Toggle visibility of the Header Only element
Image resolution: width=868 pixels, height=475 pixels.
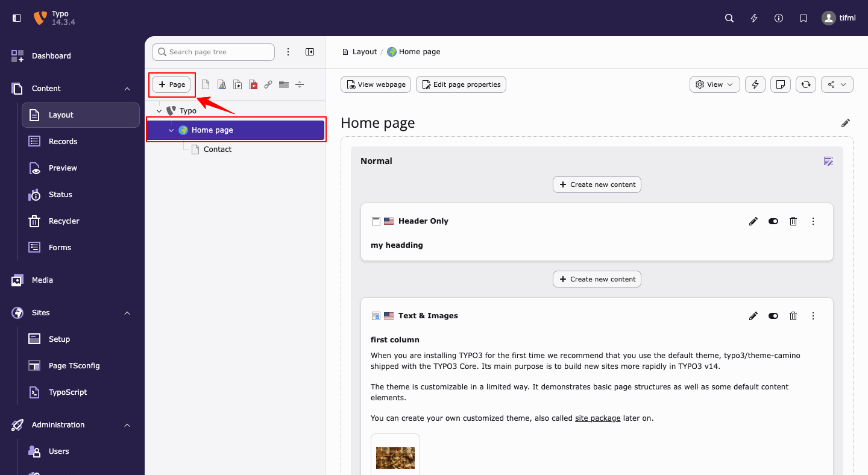[773, 221]
